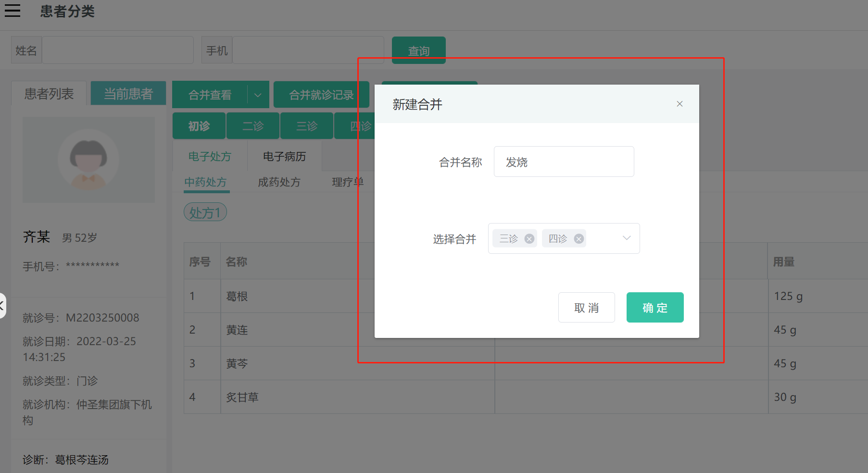Select the 四诊 visit tab

click(355, 126)
